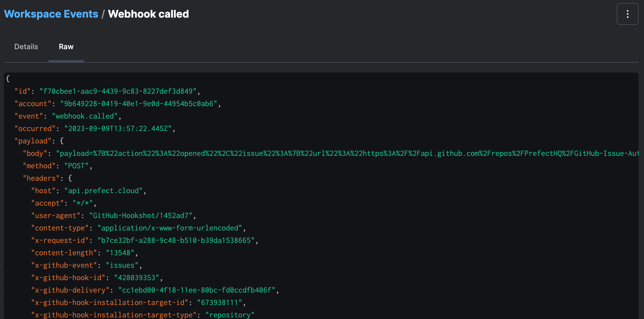Click the event value "webhook.called"
This screenshot has width=644, height=319.
point(85,116)
